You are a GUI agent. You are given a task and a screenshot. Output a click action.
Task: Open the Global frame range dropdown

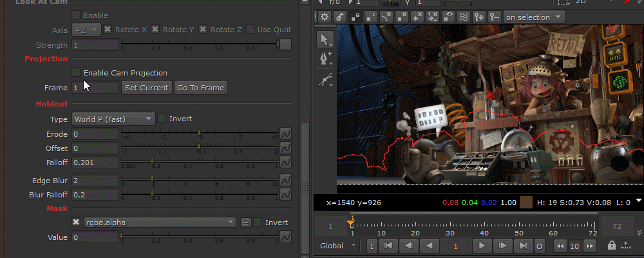tap(338, 246)
